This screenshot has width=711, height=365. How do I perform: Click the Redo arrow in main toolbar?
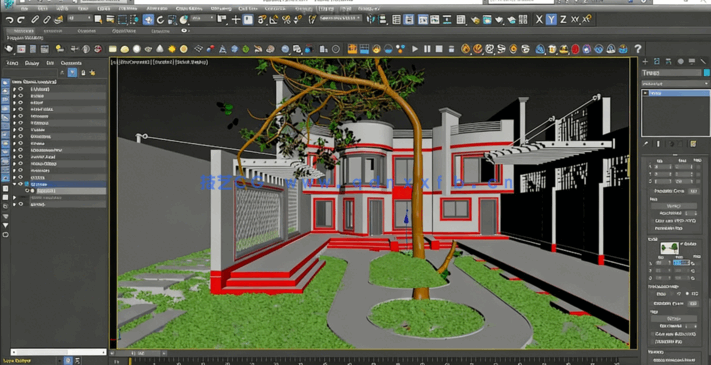pyautogui.click(x=21, y=19)
